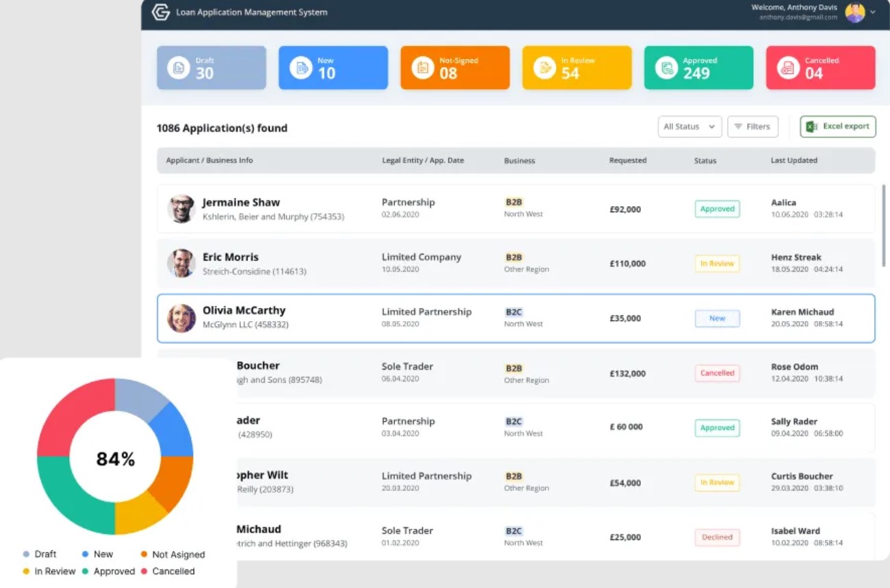
Task: Open the Filters dropdown
Action: click(x=752, y=126)
